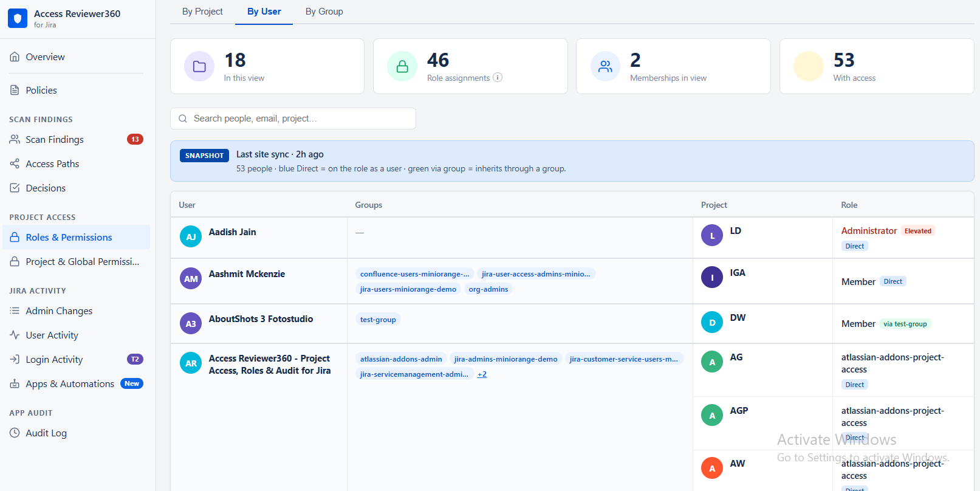Click Aadish Jain's AJ avatar
980x491 pixels.
pos(191,236)
